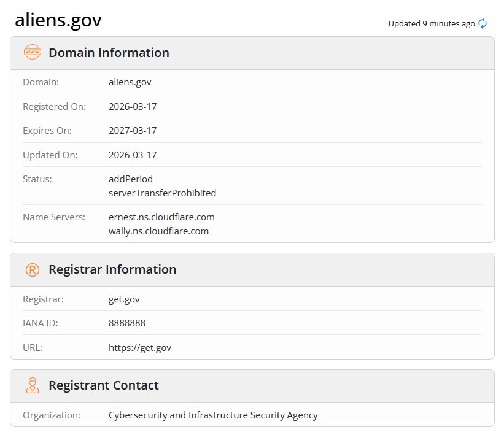
Task: Select the Domain Information section icon
Action: click(31, 52)
